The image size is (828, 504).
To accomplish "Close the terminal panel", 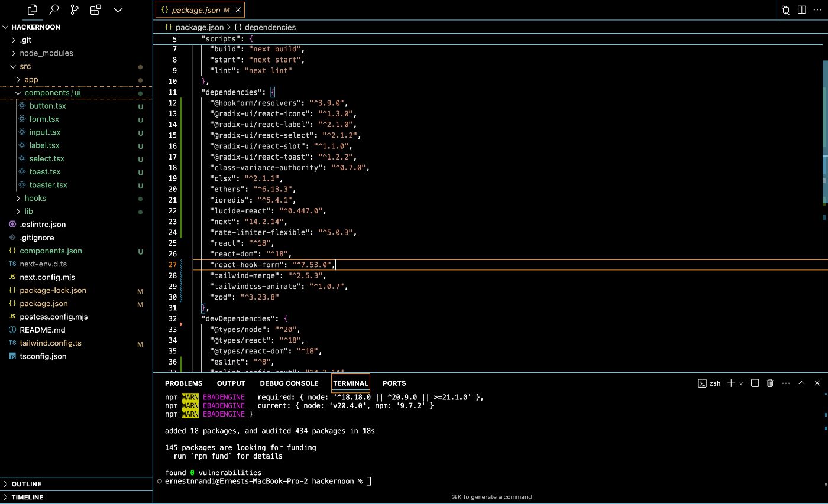I will [817, 383].
